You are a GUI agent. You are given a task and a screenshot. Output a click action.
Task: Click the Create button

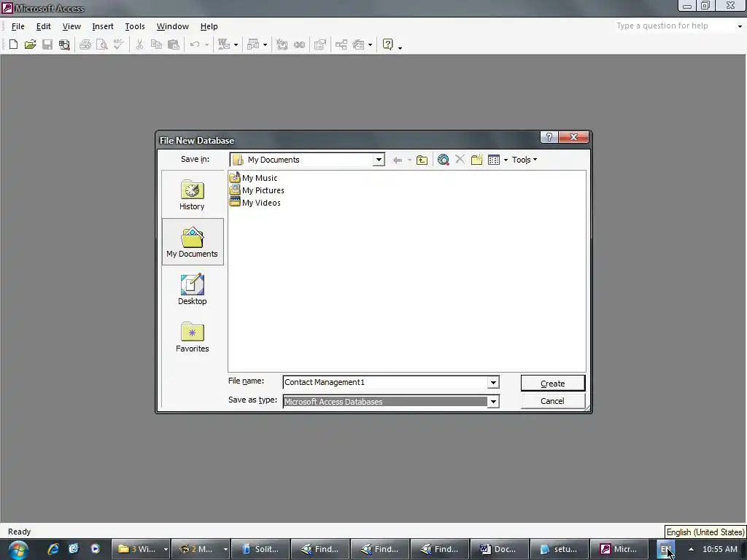[x=553, y=384]
